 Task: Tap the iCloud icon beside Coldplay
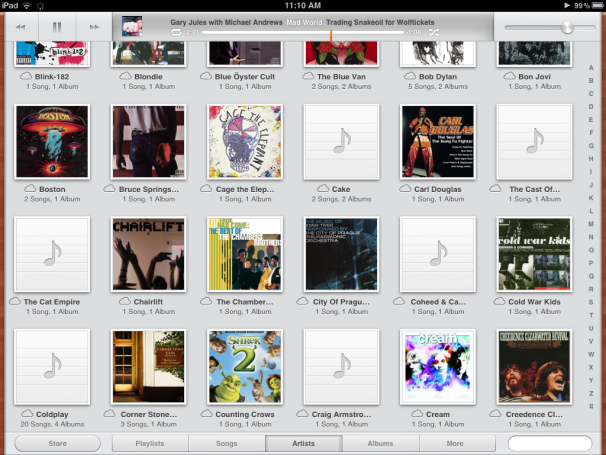(27, 413)
